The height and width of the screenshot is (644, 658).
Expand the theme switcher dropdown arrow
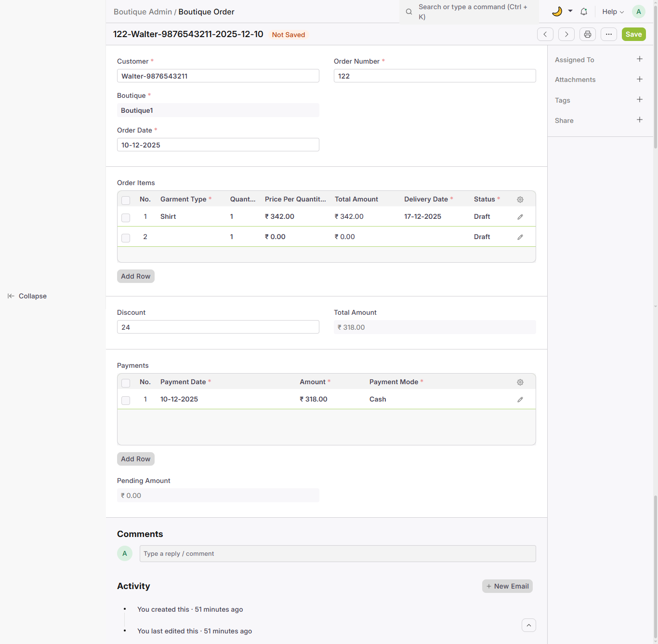[570, 11]
